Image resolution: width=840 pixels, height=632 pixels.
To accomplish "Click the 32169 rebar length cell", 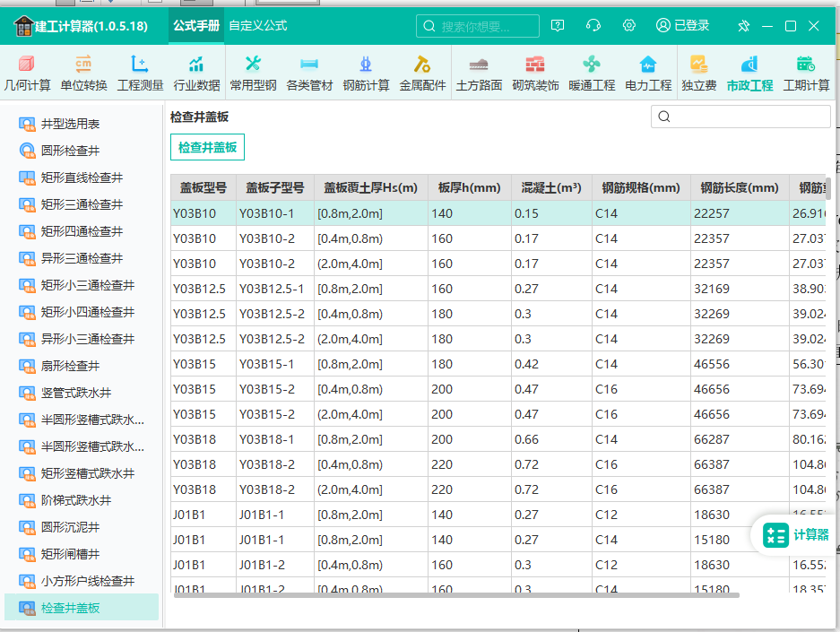I will pyautogui.click(x=740, y=289).
